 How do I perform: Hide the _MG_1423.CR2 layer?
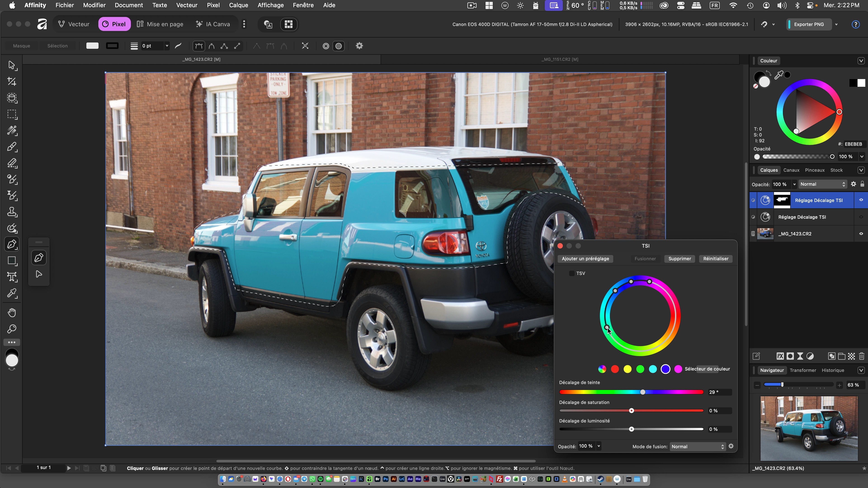[x=861, y=234]
